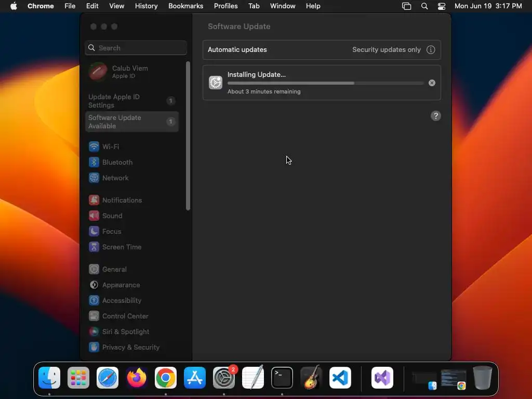The width and height of the screenshot is (532, 399).
Task: Open Notifications settings pane
Action: point(115,200)
